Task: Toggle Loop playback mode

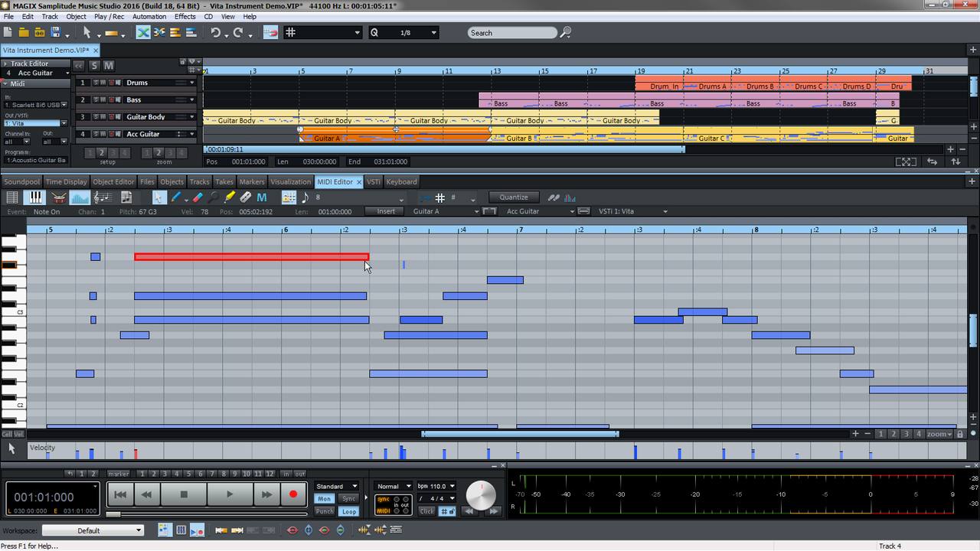Action: [x=348, y=511]
